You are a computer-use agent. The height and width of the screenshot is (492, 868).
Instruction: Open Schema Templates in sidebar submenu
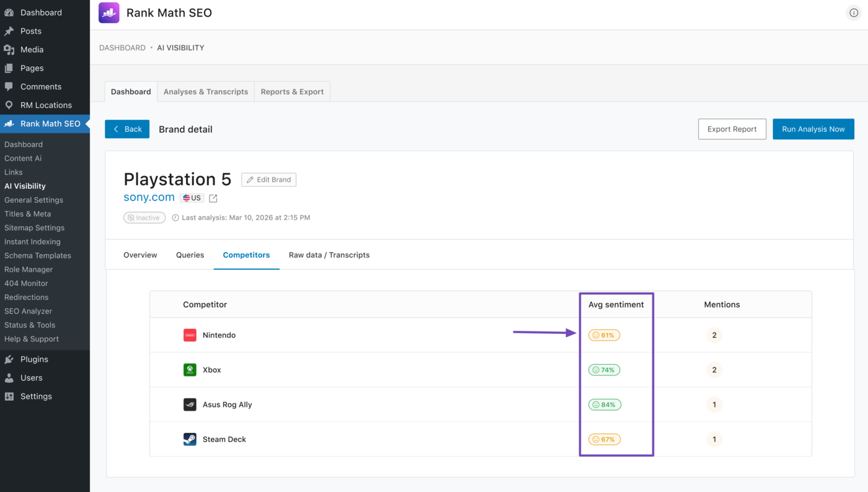point(38,256)
